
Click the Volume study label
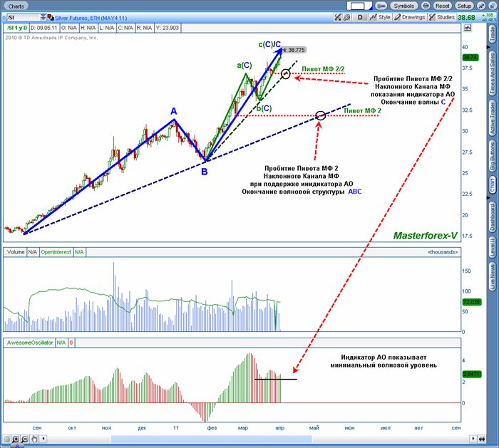(16, 252)
